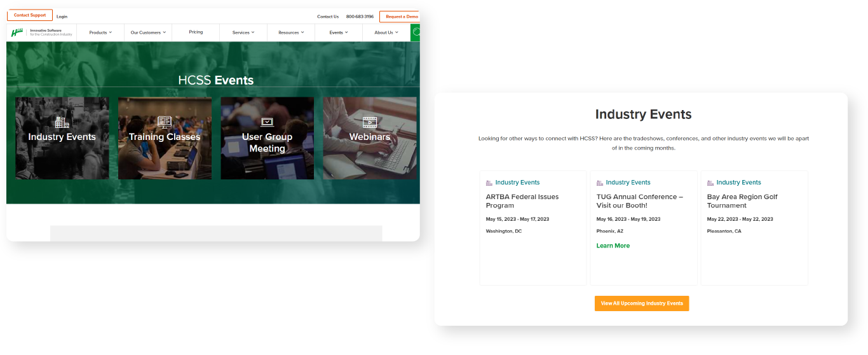Click the date May 16, 2023 - May 19, 2023
The width and height of the screenshot is (868, 355).
[x=628, y=219]
